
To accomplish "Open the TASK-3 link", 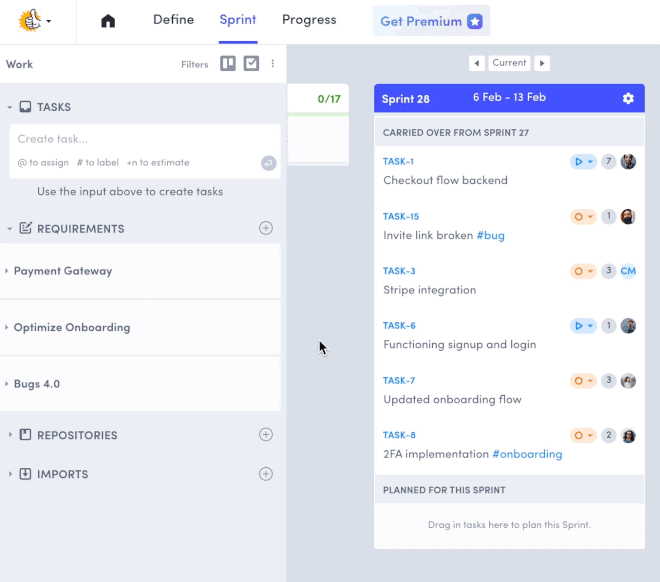I will click(x=399, y=271).
